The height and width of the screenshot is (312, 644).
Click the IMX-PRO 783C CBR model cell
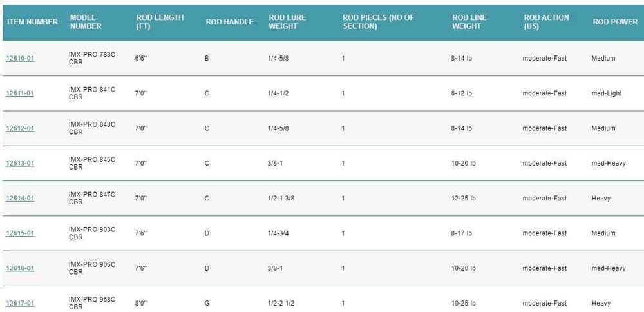92,59
